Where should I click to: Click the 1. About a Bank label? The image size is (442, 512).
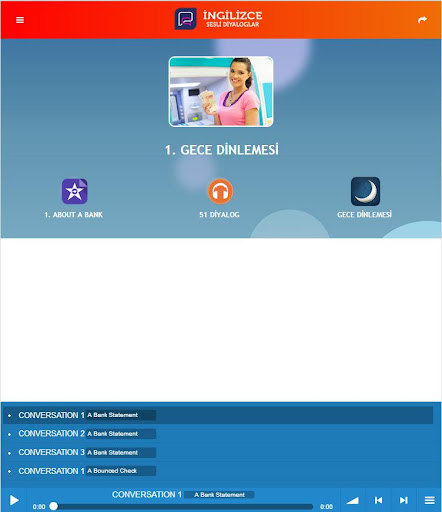tap(74, 215)
